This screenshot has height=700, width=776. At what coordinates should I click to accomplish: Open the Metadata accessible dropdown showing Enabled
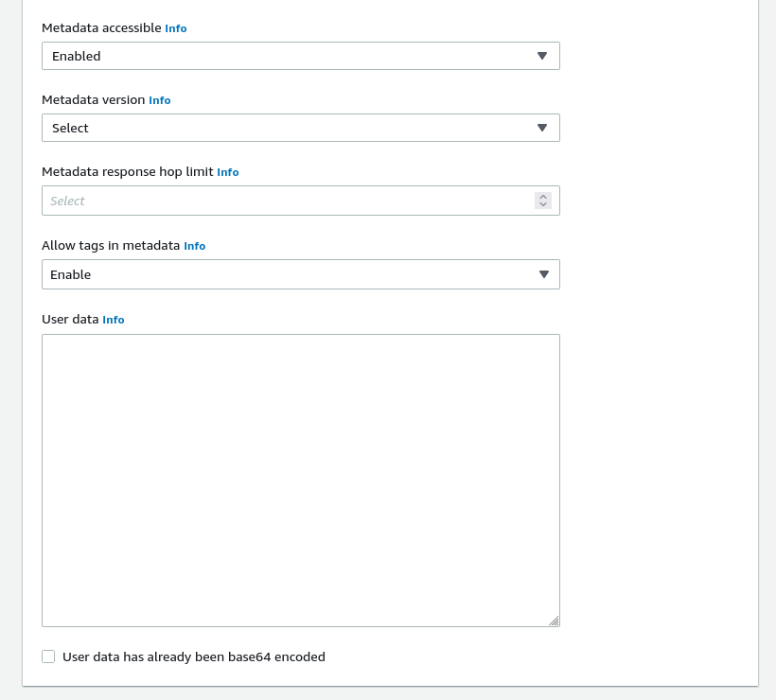[x=284, y=56]
